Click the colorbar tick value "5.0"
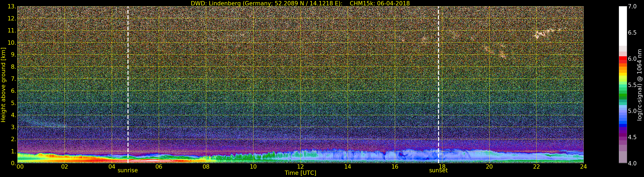Viewport: 644px width, 177px height. (632, 111)
